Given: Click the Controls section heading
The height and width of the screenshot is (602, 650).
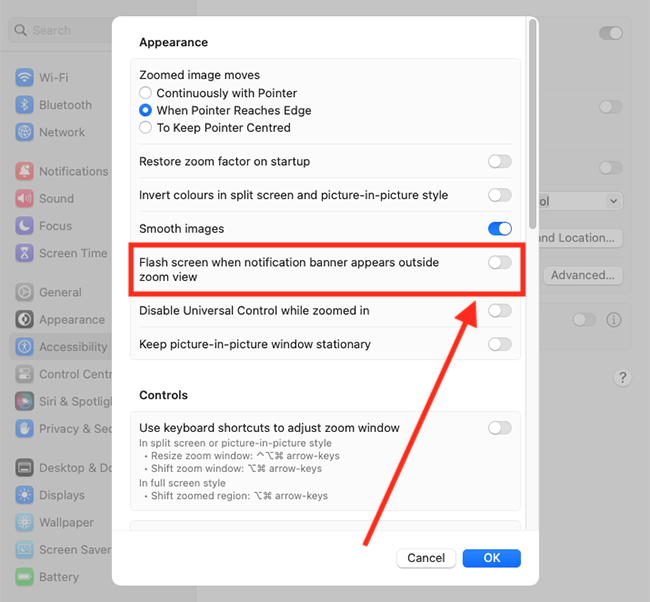Looking at the screenshot, I should click(x=163, y=395).
